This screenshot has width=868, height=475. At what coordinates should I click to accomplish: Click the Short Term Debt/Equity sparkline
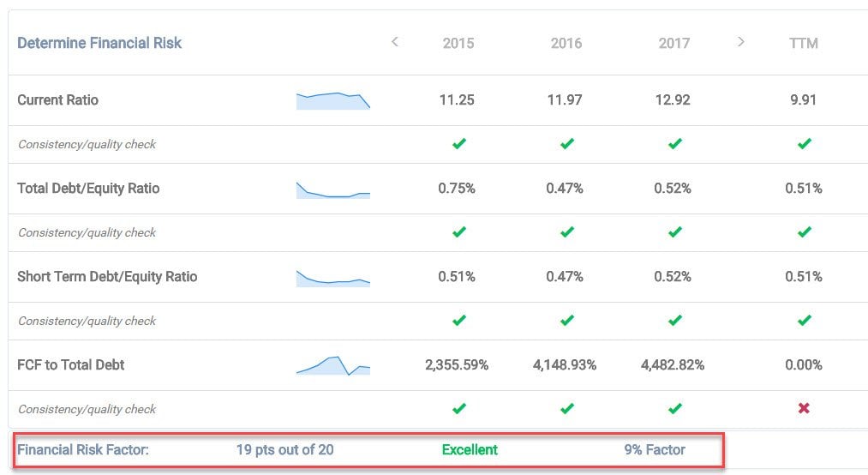[333, 279]
